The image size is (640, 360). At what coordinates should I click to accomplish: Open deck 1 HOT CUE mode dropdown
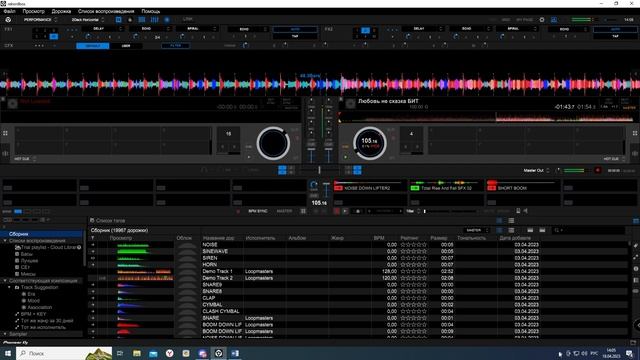click(25, 159)
